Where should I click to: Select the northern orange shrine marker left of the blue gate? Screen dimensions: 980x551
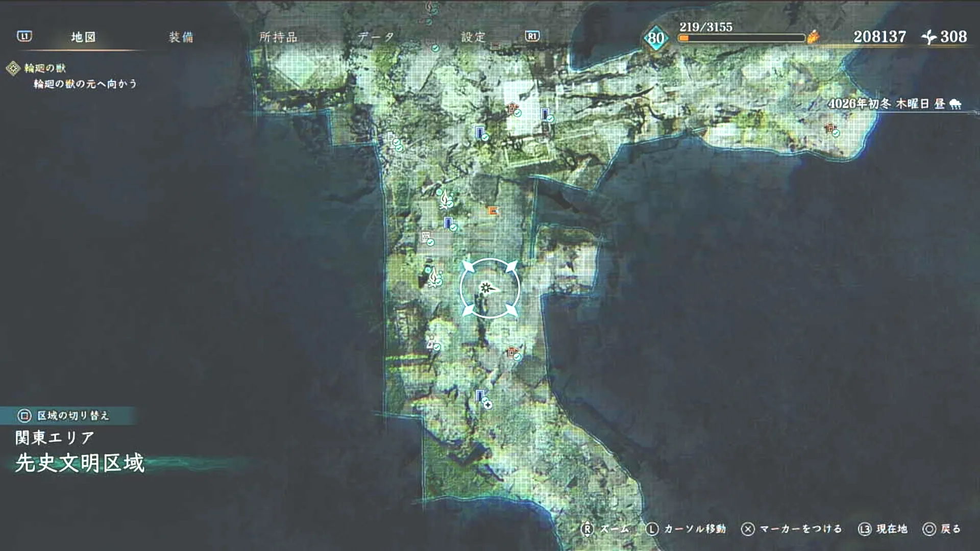tap(512, 108)
